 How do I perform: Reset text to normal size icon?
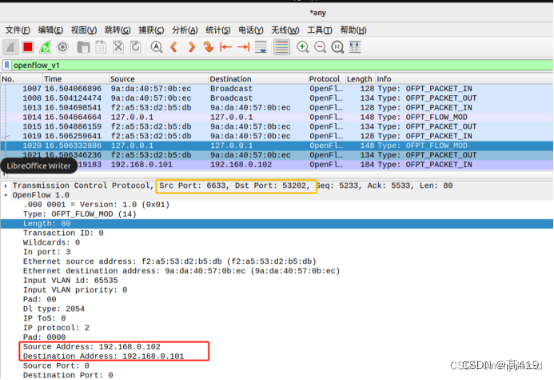tap(337, 47)
